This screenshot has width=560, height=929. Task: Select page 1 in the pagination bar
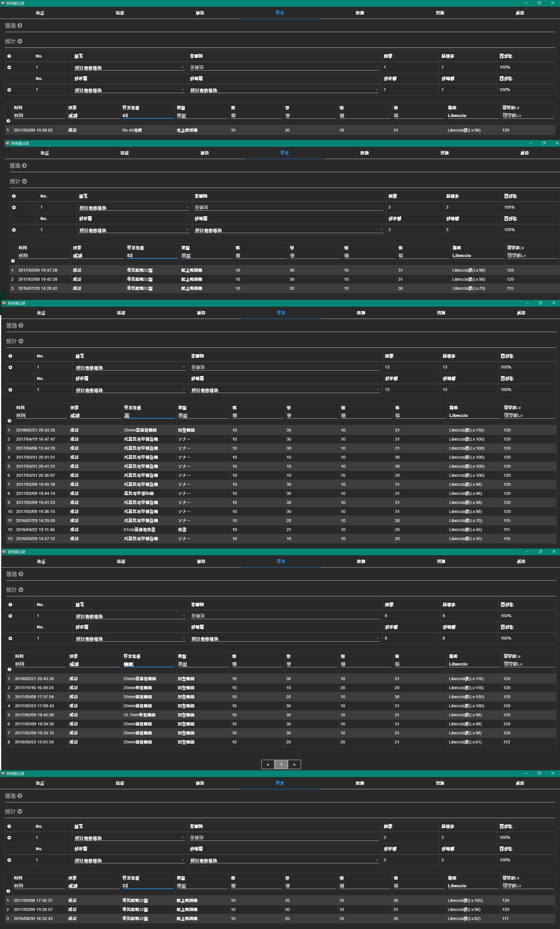pyautogui.click(x=281, y=764)
